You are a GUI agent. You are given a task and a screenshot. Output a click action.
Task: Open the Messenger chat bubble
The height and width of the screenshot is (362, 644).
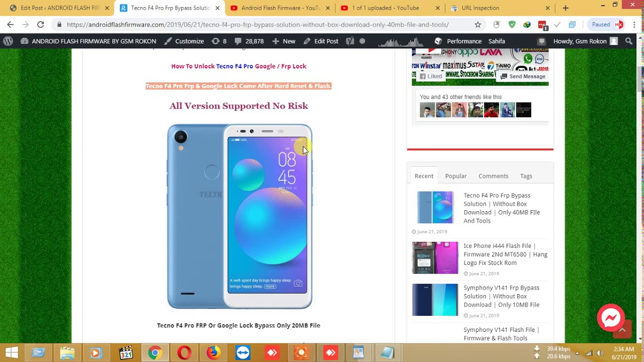(x=611, y=317)
